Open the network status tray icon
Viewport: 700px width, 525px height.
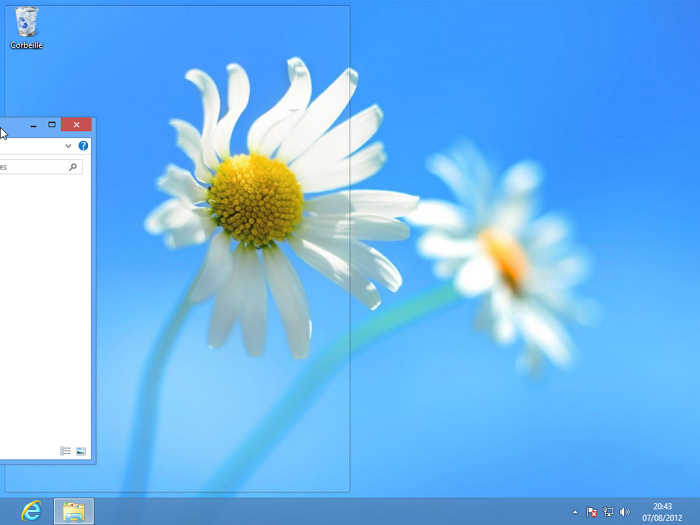[x=608, y=512]
